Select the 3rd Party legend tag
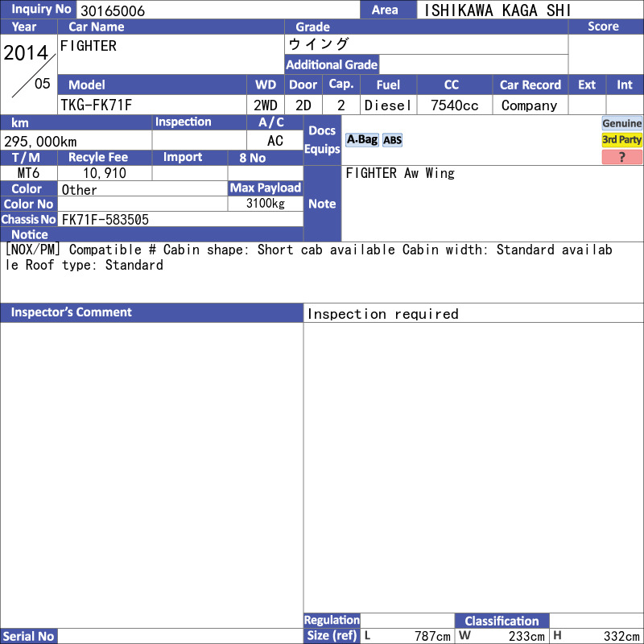Screen dimensions: 644x644 click(x=621, y=139)
